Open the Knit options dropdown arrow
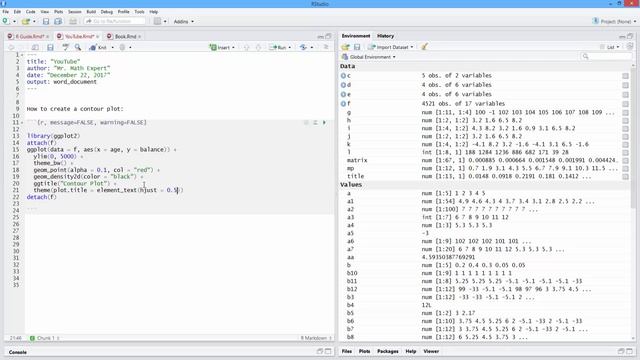Screen dimensions: 640x360 pos(113,47)
